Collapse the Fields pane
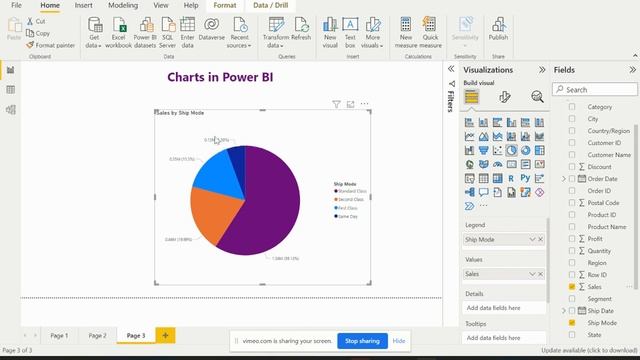Screen dimensions: 640x360 [x=633, y=70]
